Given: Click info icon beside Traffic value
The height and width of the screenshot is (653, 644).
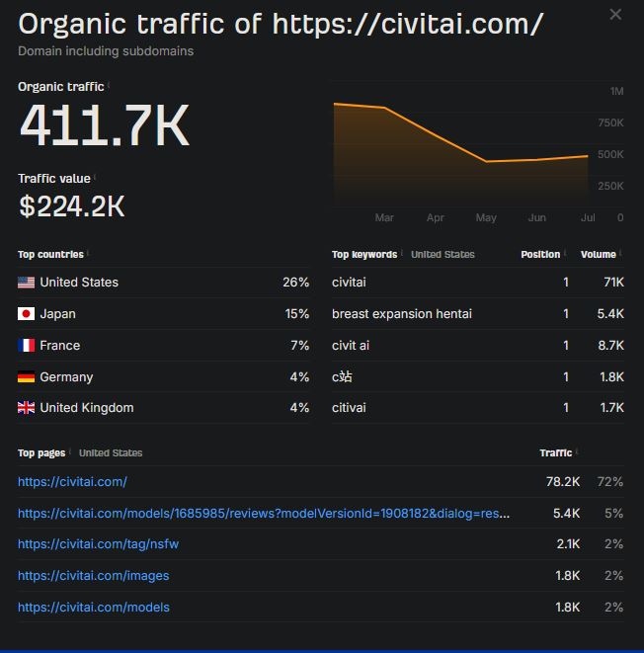Looking at the screenshot, I should pos(95,177).
